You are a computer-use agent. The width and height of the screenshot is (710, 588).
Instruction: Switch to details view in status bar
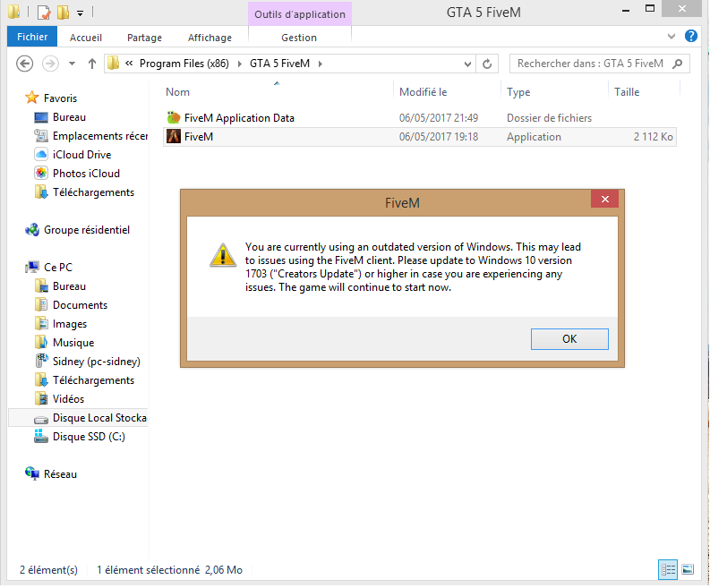click(668, 569)
